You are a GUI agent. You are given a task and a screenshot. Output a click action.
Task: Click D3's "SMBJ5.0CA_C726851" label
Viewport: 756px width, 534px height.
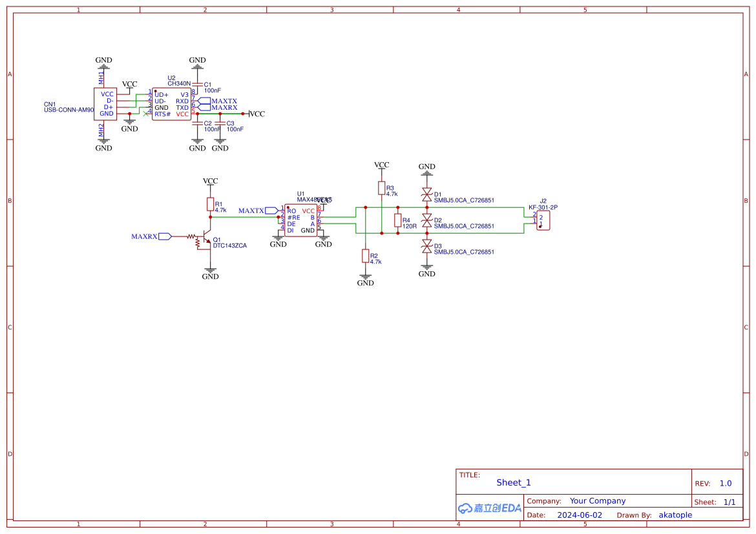[x=464, y=252]
